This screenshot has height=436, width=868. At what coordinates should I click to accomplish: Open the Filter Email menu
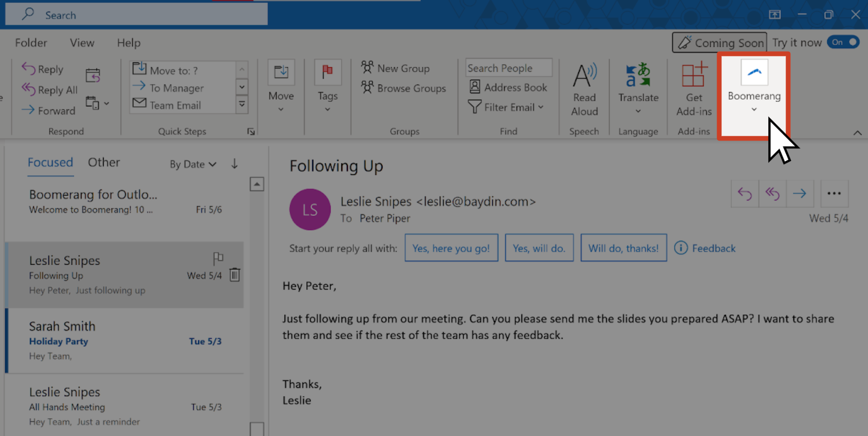(506, 107)
